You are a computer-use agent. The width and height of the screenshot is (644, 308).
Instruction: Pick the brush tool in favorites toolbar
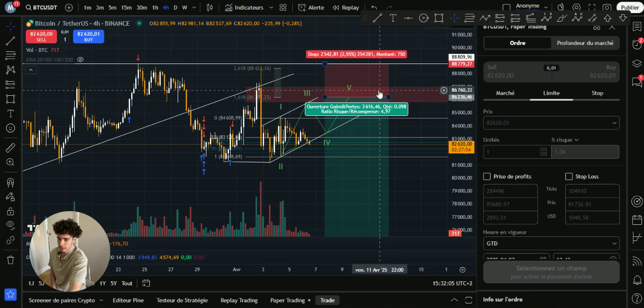(561, 18)
